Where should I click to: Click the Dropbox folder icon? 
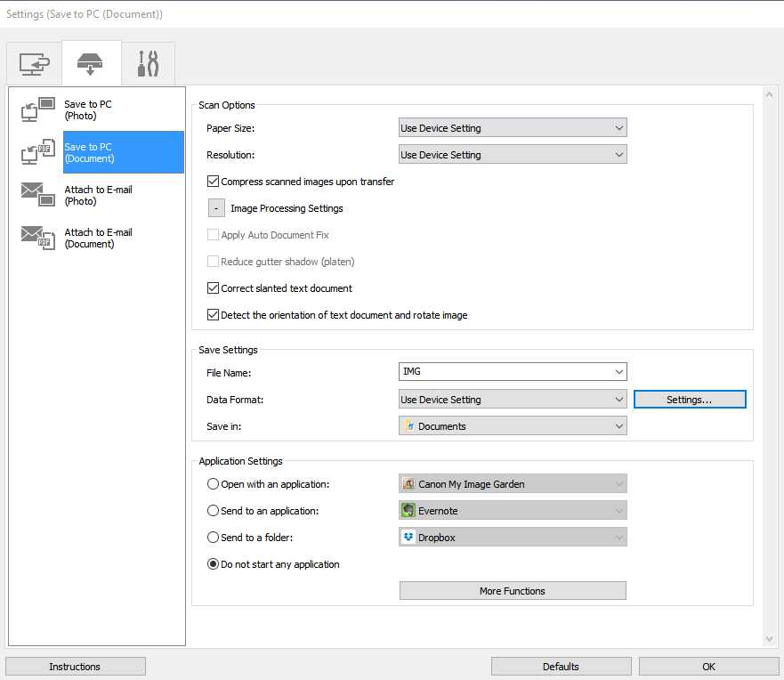point(408,537)
